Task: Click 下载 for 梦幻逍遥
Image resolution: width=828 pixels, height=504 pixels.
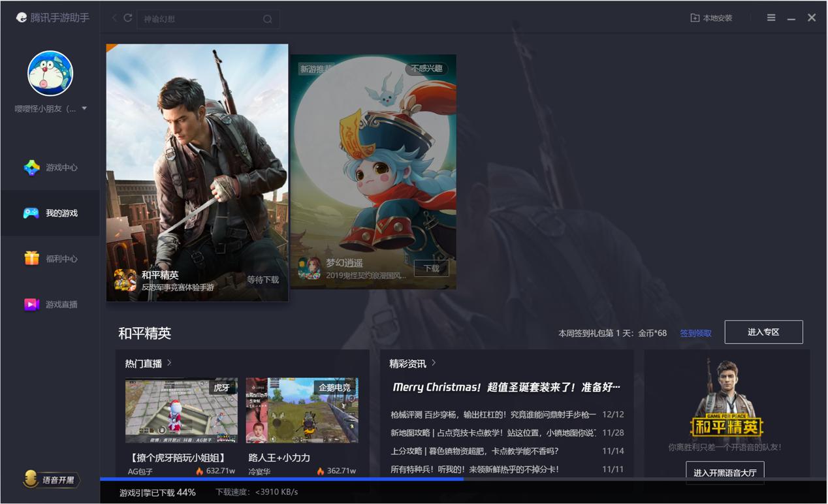Action: click(x=432, y=268)
